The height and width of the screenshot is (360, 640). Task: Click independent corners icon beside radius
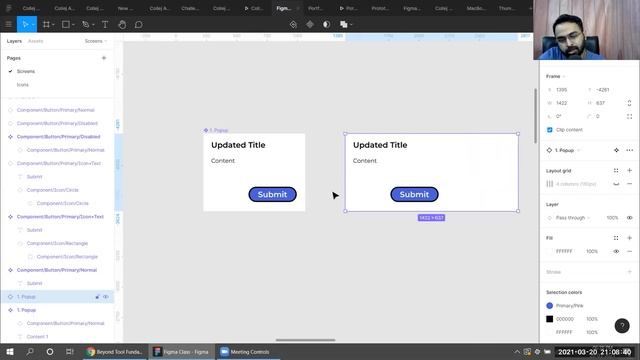point(629,116)
